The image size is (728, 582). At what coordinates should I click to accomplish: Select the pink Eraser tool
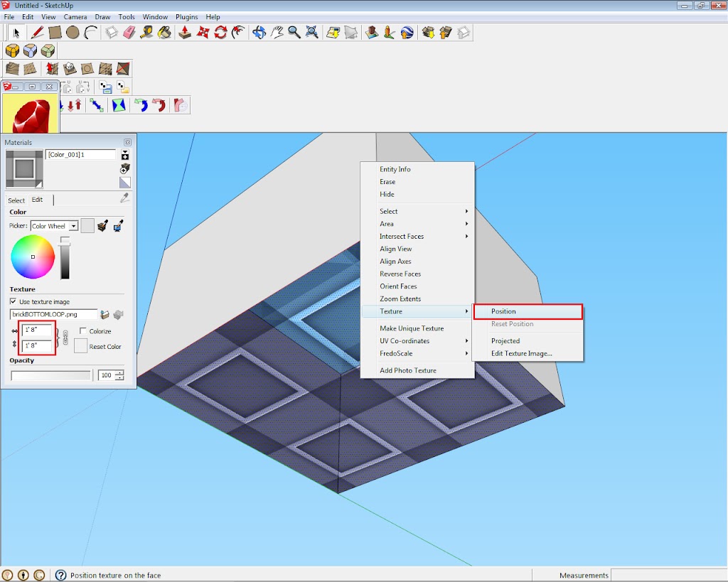pos(129,33)
